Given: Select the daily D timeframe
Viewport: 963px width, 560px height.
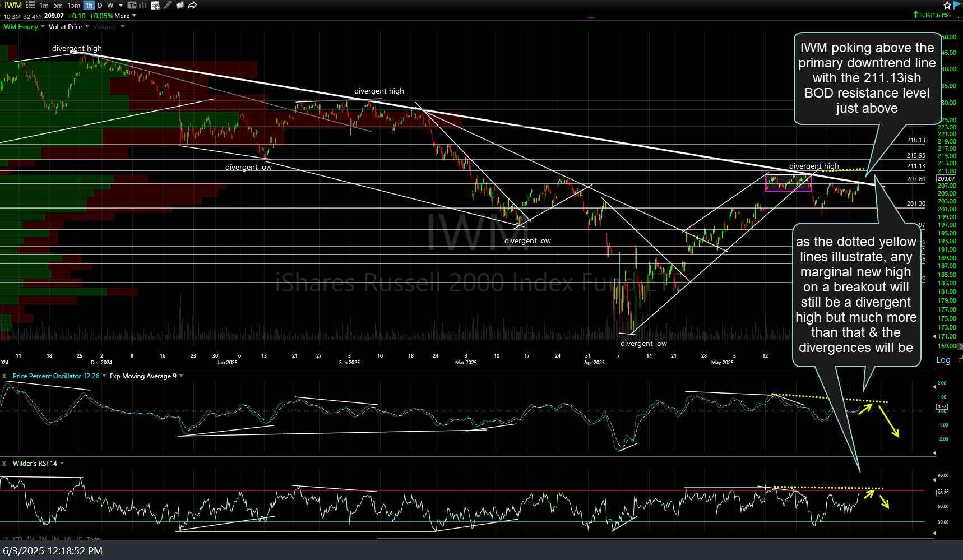Looking at the screenshot, I should [x=100, y=5].
